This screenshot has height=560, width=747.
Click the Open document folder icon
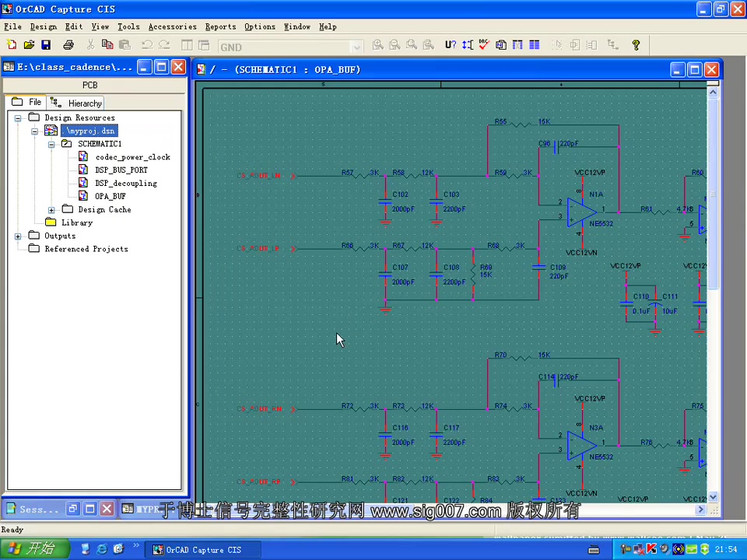(29, 45)
